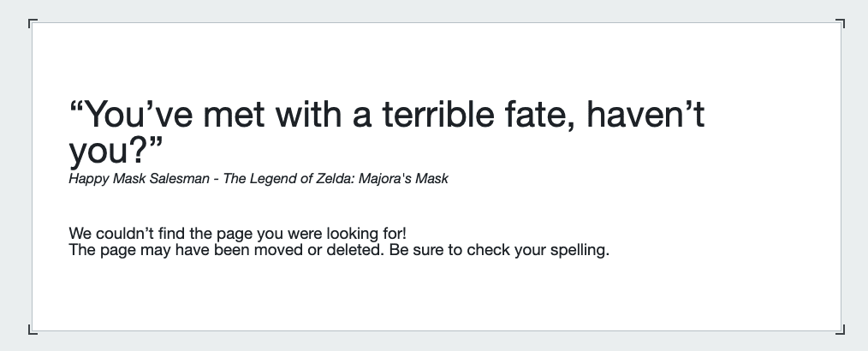The width and height of the screenshot is (868, 351).
Task: Click the top-right corner bracket marker
Action: (841, 23)
